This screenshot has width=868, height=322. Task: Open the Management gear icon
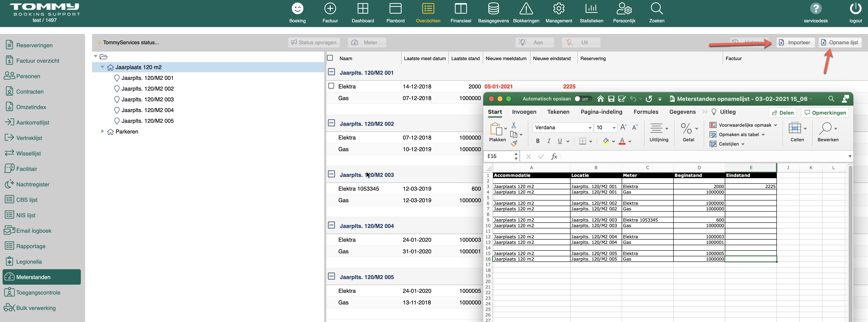coord(559,9)
